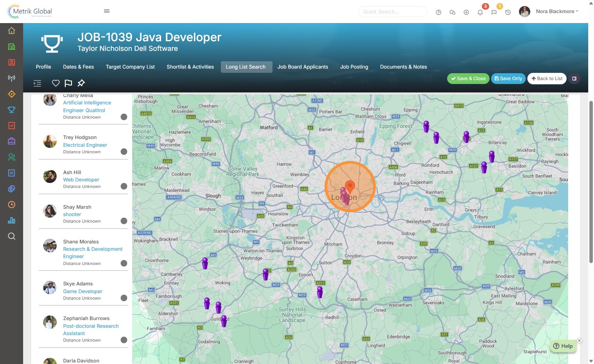Click the pin icon in job toolbar
594x364 pixels.
click(81, 83)
